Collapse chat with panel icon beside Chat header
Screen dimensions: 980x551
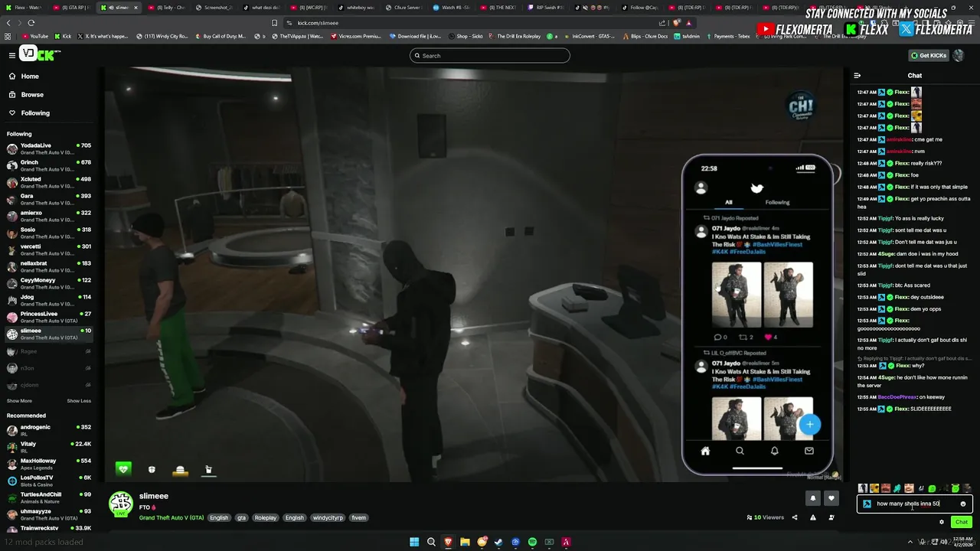click(x=857, y=76)
